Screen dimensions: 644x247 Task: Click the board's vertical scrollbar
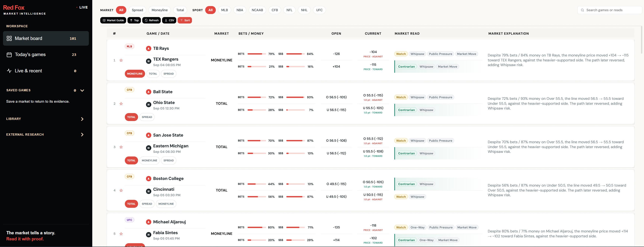[x=642, y=40]
